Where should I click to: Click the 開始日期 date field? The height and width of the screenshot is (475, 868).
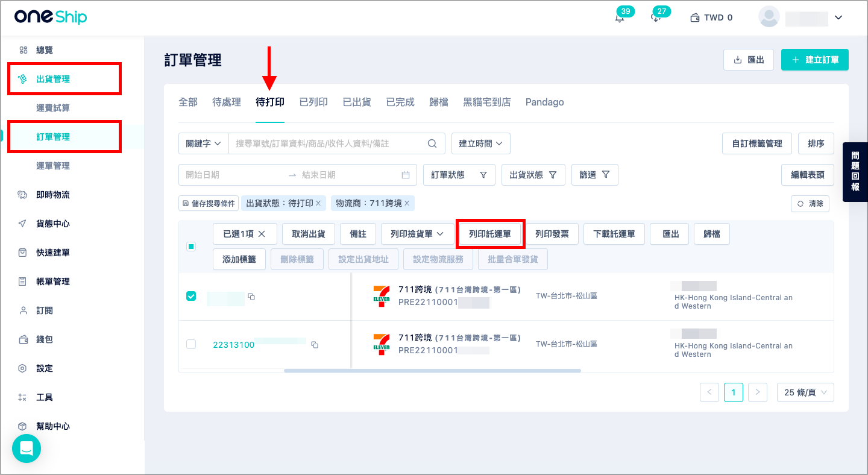232,175
